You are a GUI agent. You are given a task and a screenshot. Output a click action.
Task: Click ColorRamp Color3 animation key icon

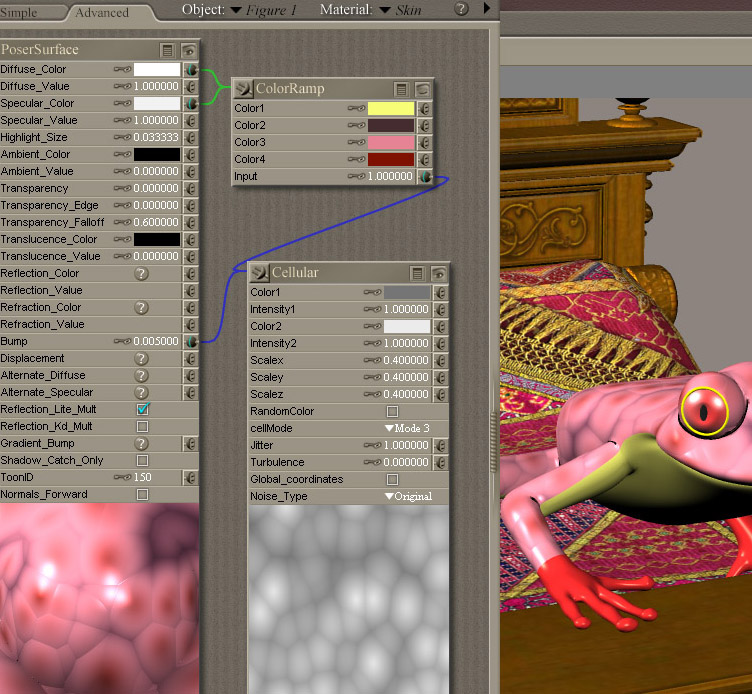[x=356, y=143]
